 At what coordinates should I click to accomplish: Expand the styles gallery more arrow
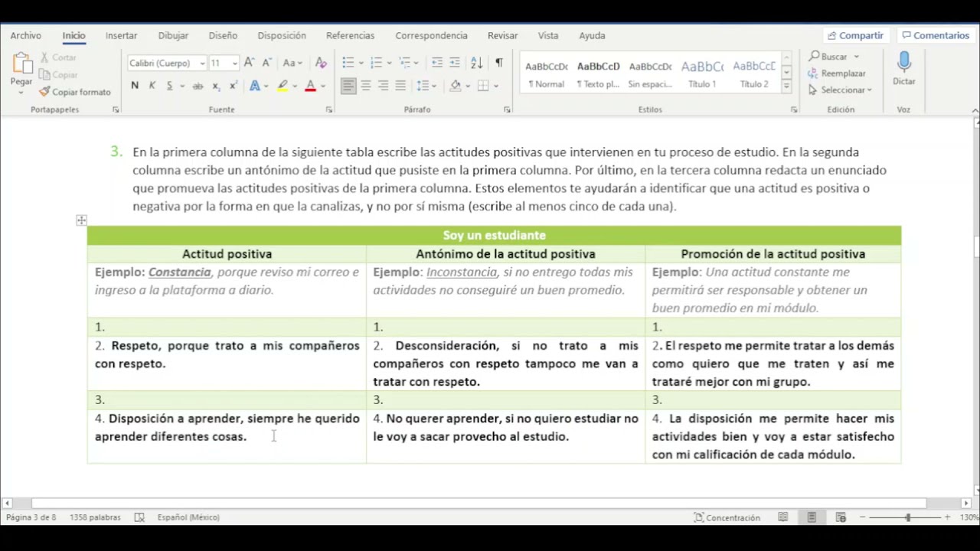tap(786, 86)
